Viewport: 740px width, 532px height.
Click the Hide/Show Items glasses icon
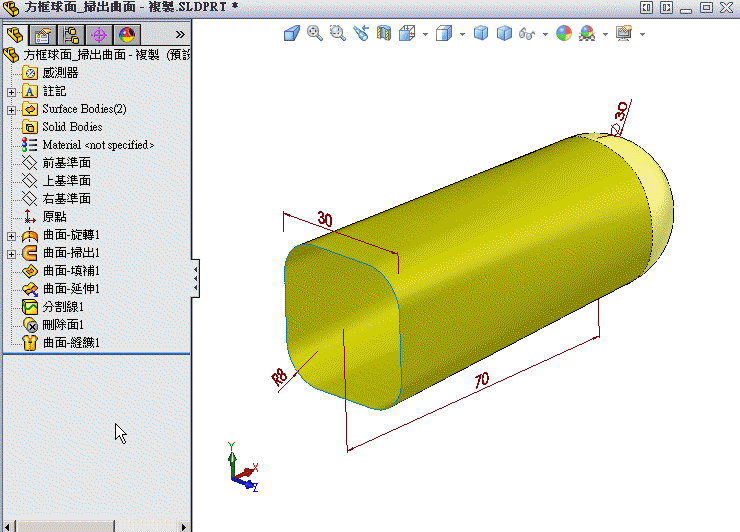(x=527, y=34)
